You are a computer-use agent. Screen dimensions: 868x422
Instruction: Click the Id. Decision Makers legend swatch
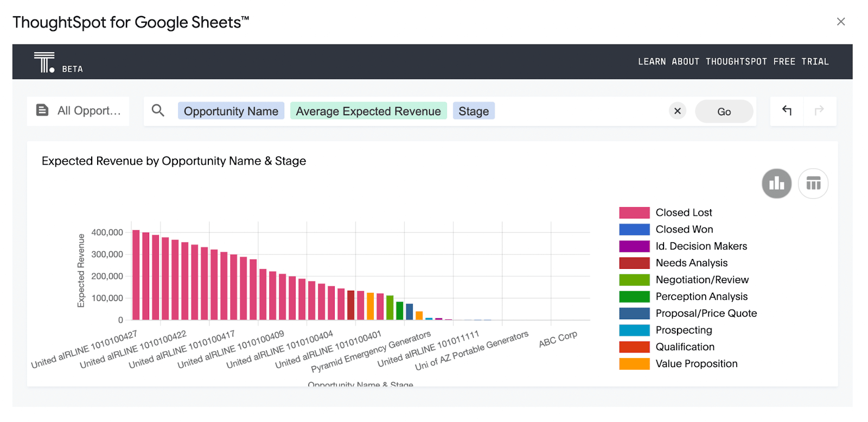click(x=634, y=246)
